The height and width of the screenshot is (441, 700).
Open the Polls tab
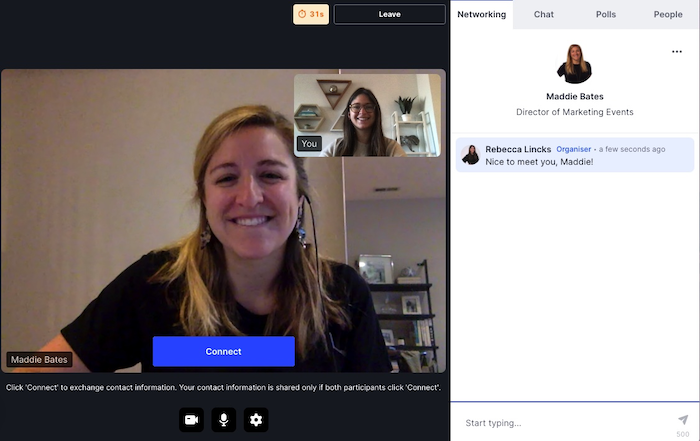coord(606,14)
